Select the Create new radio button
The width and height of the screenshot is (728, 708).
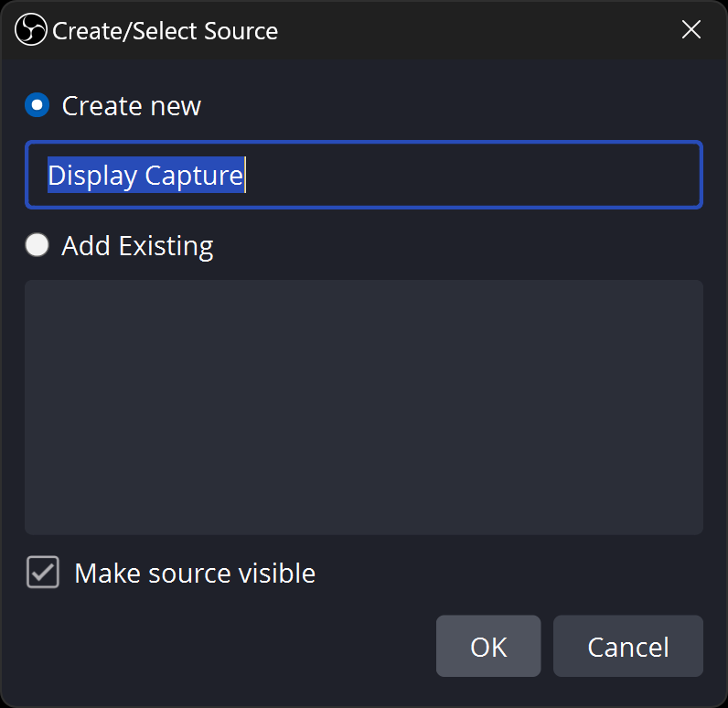pos(37,106)
